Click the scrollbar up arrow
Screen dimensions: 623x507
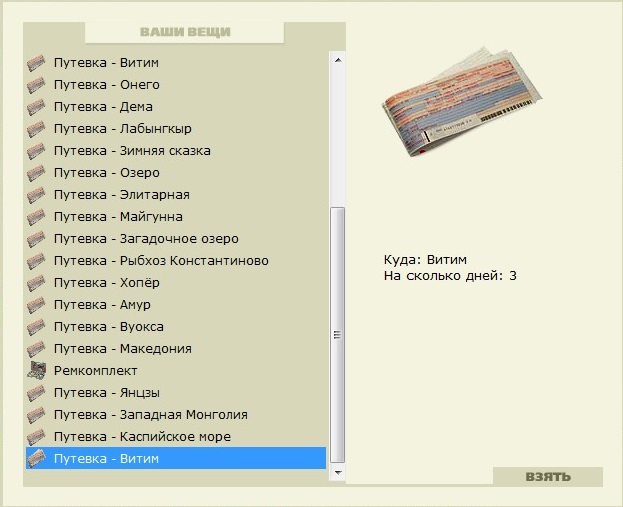pyautogui.click(x=338, y=60)
